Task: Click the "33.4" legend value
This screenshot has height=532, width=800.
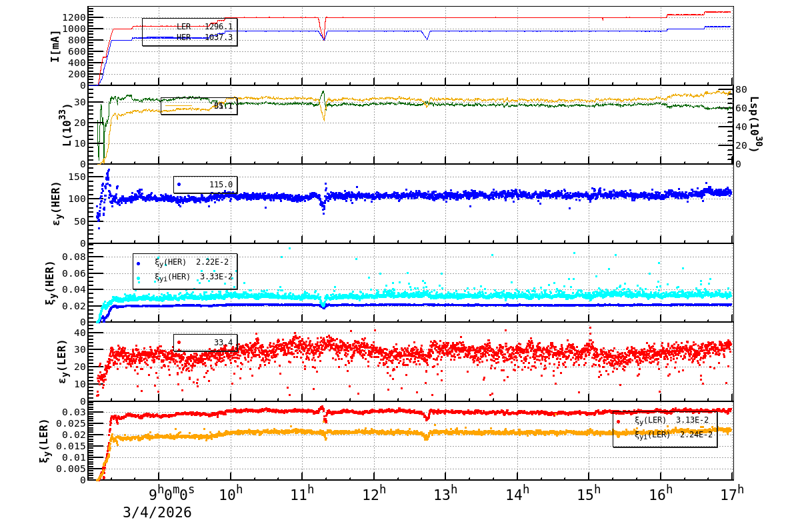Action: pos(223,343)
